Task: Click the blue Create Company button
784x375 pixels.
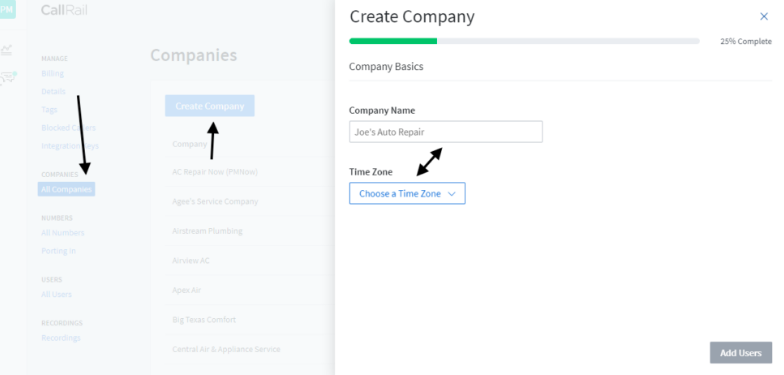Action: 210,106
